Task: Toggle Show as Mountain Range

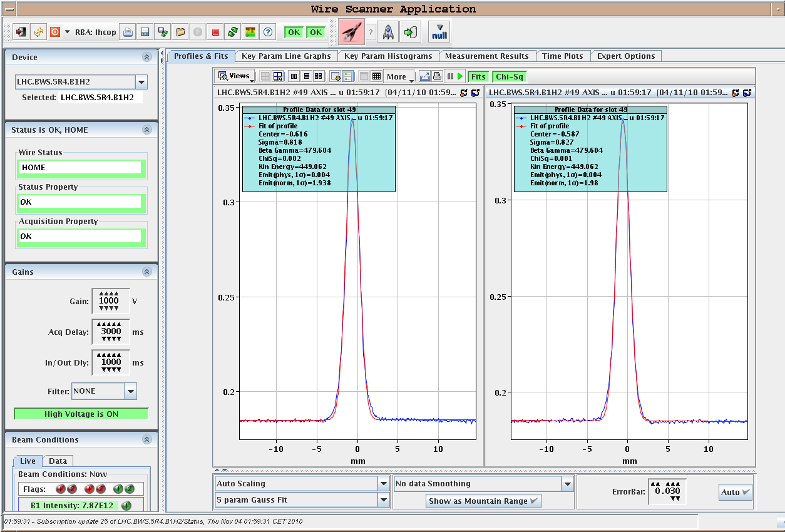Action: (x=483, y=501)
